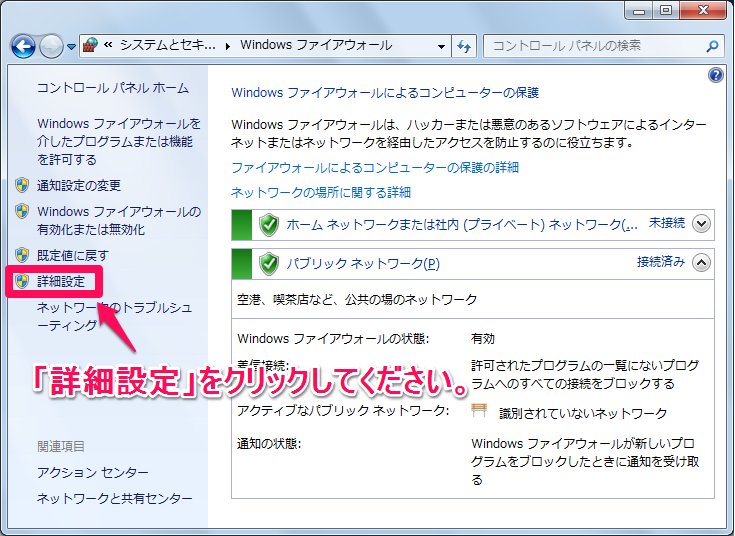Image resolution: width=735 pixels, height=536 pixels.
Task: Collapse public network section with chevron
Action: coord(702,263)
